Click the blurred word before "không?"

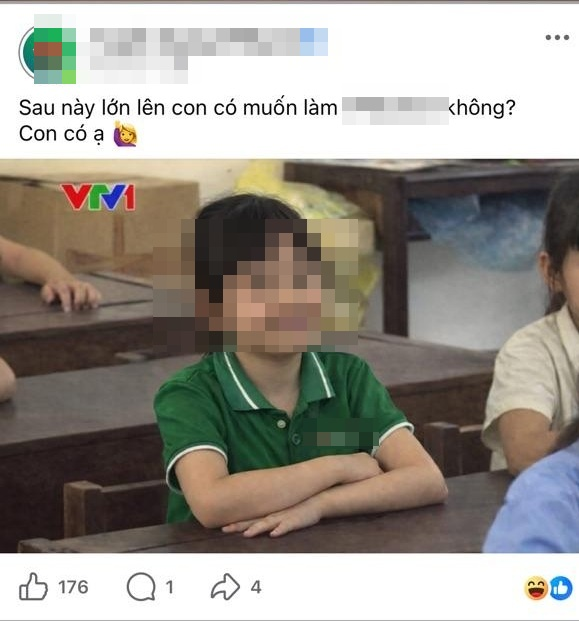pos(395,110)
